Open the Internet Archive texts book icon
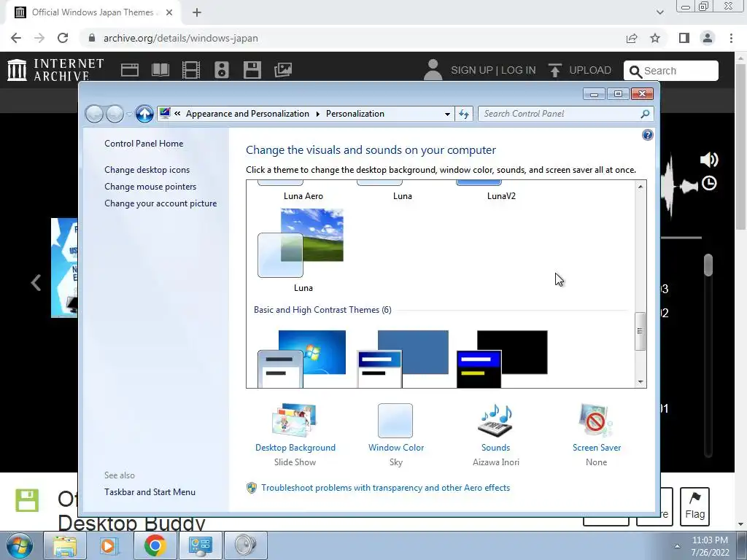The image size is (747, 560). click(x=160, y=70)
